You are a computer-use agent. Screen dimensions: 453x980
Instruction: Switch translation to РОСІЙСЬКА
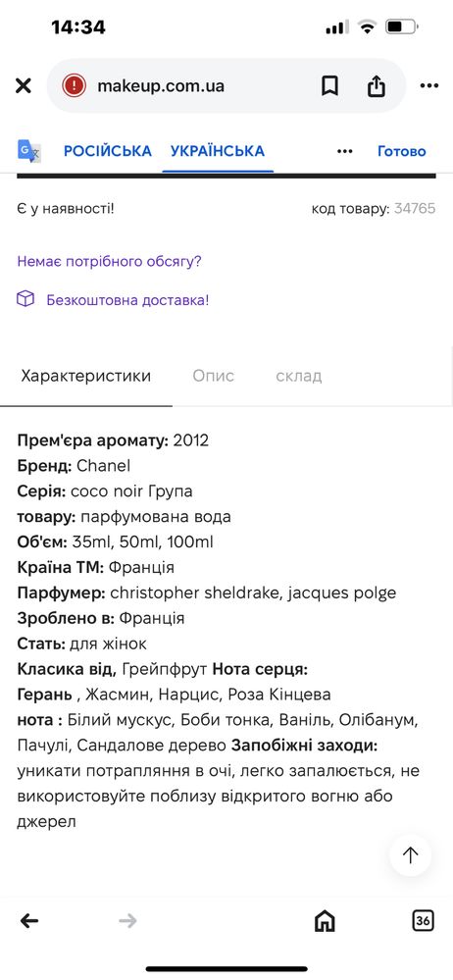pos(108,151)
